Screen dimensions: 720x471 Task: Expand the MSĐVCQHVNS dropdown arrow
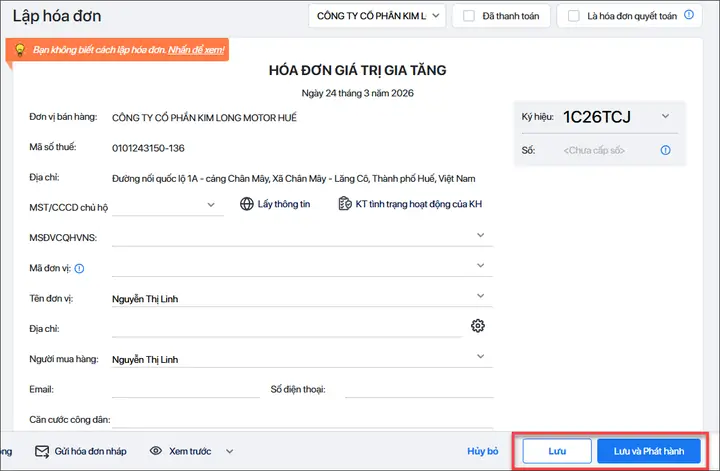(480, 235)
